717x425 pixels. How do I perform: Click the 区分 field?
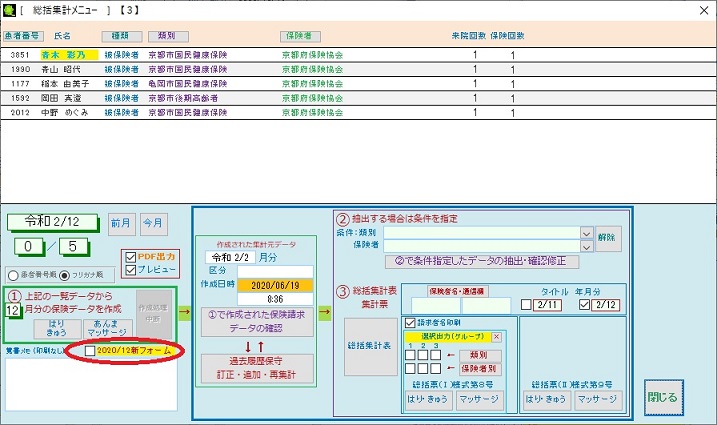(275, 271)
